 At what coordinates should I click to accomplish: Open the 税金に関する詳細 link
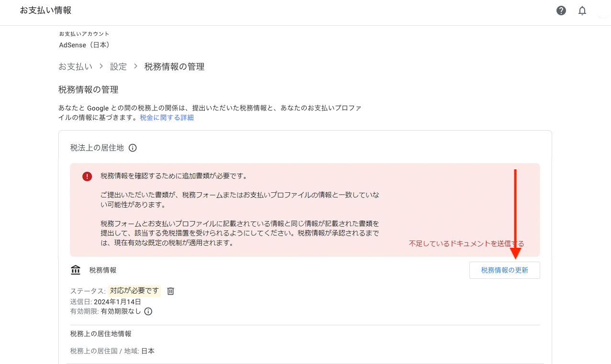(167, 117)
